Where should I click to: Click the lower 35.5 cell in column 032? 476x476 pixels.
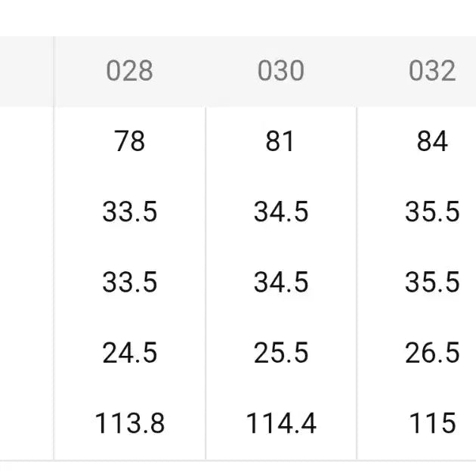point(431,283)
